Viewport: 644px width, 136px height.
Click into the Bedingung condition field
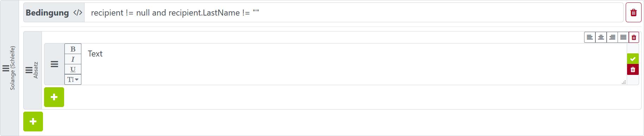[x=354, y=13]
